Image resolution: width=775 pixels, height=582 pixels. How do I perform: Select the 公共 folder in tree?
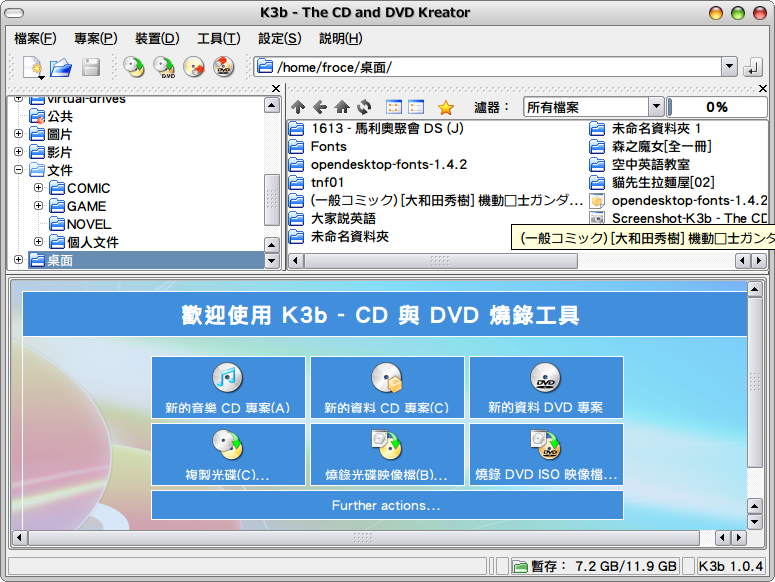pos(51,116)
